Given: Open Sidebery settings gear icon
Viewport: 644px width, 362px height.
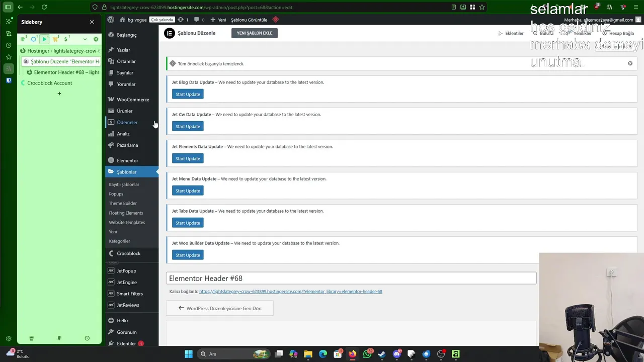Looking at the screenshot, I should click(x=96, y=39).
